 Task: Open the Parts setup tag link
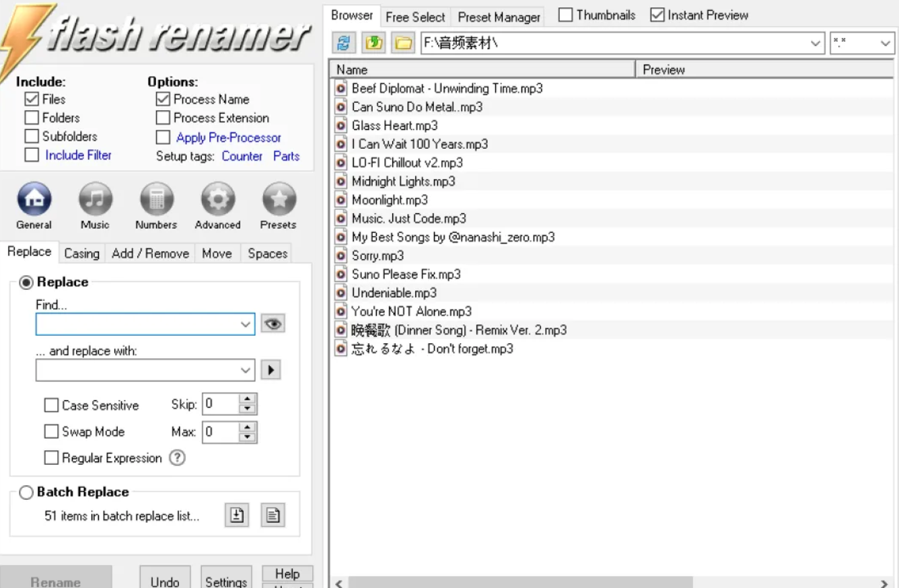[287, 156]
